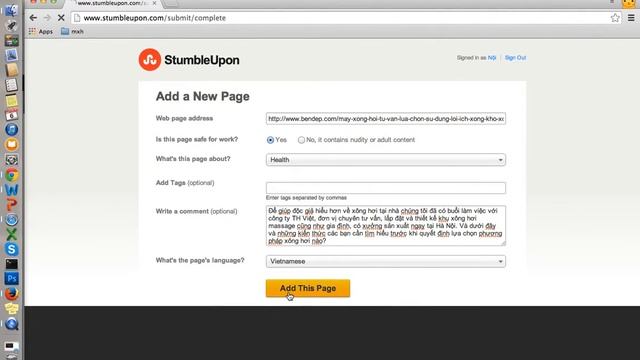Close the stumbleupon.com tab

(154, 3)
